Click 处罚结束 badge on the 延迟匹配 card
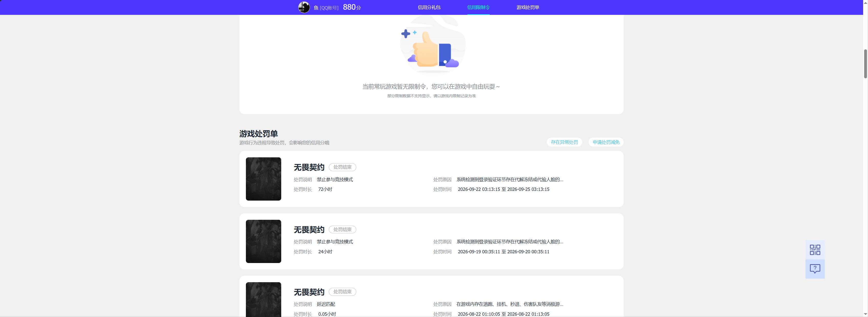This screenshot has width=868, height=317. coord(342,292)
